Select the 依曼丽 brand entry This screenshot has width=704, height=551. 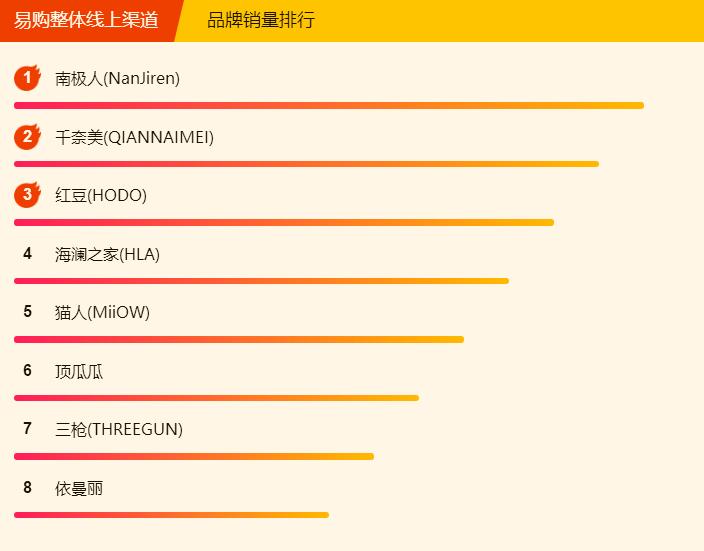click(79, 489)
